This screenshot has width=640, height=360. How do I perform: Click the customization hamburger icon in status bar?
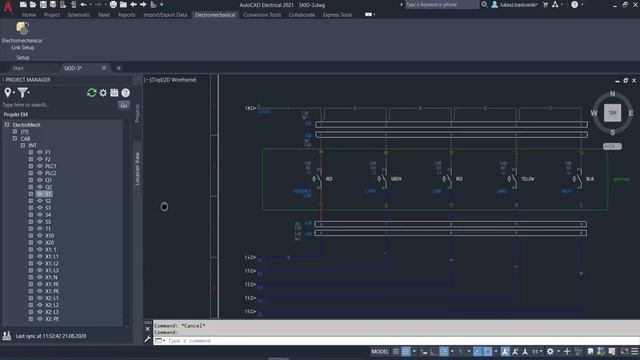pyautogui.click(x=635, y=351)
